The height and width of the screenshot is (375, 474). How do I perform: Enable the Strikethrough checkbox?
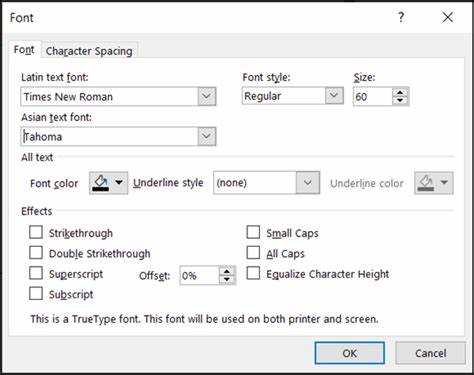click(x=36, y=232)
